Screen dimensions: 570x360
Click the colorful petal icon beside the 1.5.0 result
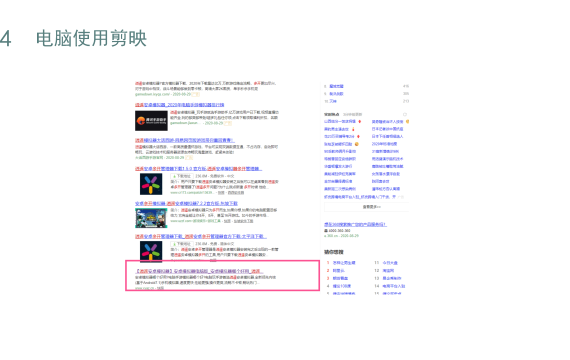coord(151,184)
